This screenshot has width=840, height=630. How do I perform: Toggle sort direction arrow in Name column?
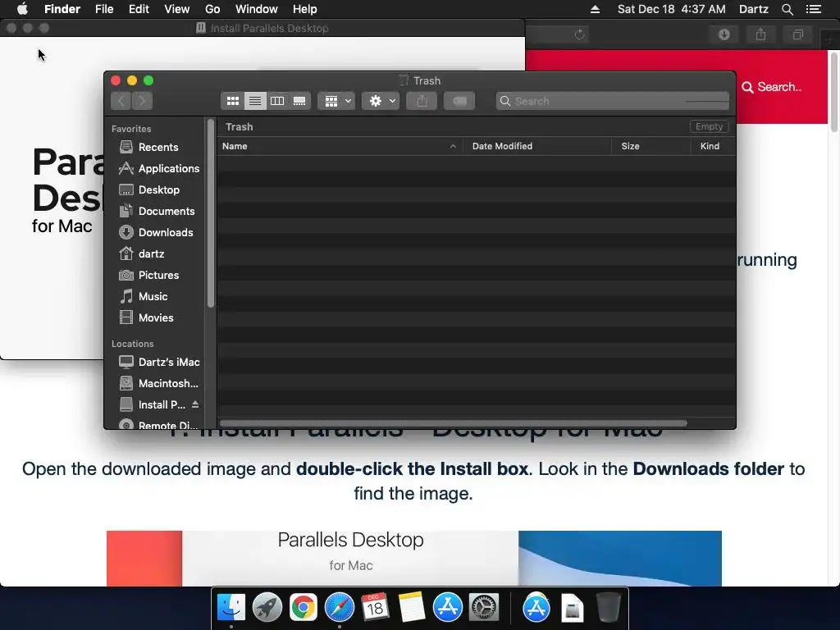coord(453,146)
